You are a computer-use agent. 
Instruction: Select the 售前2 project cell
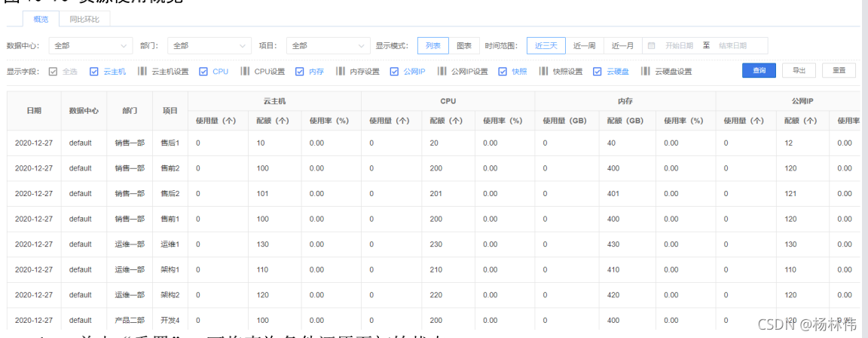pos(170,168)
